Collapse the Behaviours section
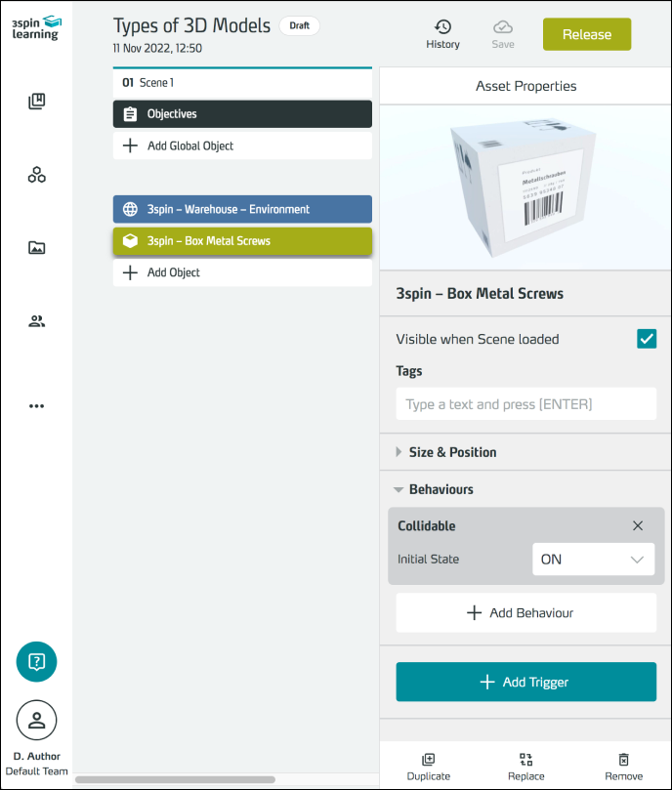This screenshot has width=672, height=790. (x=441, y=489)
